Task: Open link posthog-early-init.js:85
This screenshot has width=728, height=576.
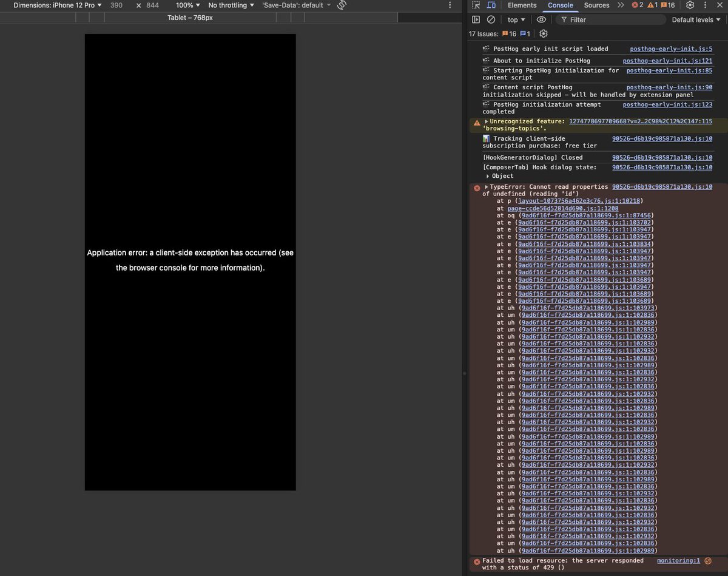Action: 669,70
